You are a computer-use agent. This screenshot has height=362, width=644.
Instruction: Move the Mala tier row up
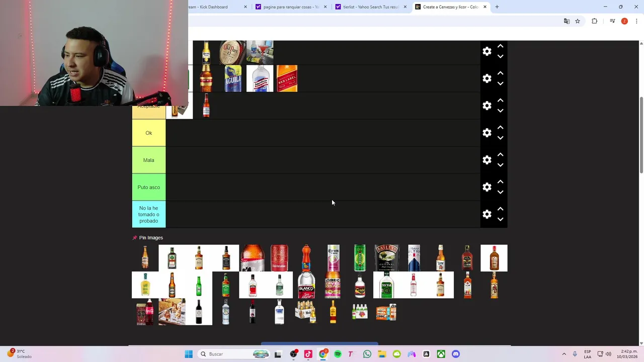click(x=500, y=154)
